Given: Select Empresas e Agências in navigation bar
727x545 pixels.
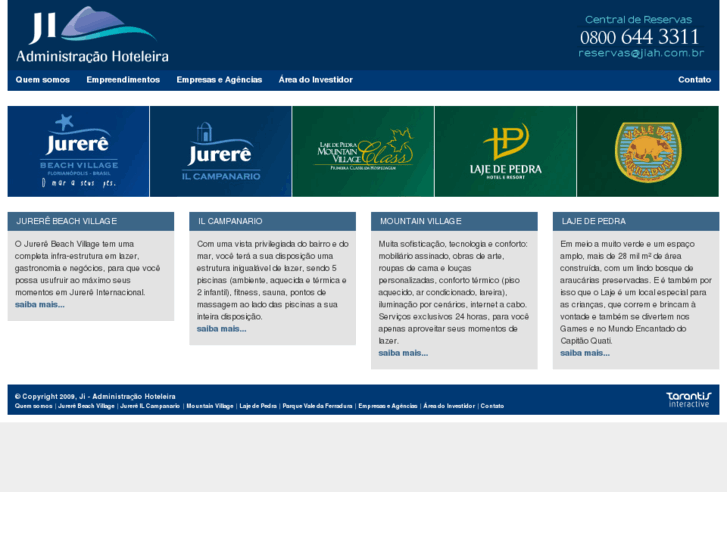Looking at the screenshot, I should coord(219,80).
